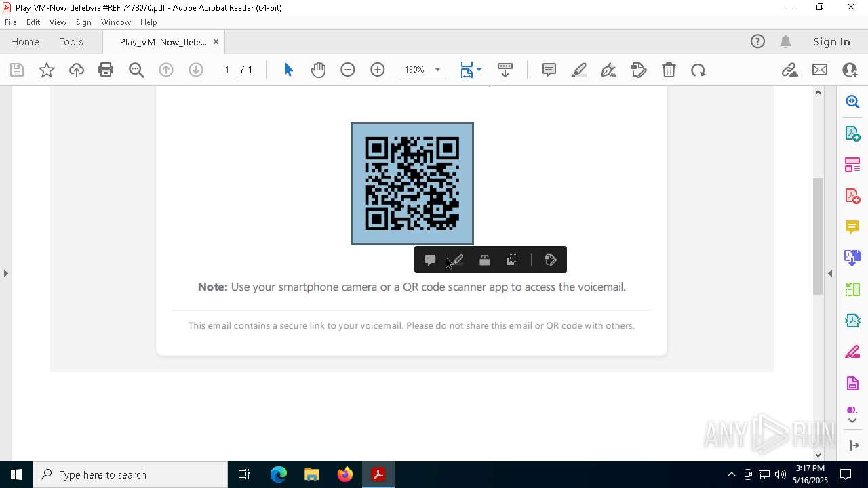
Task: Send file by email envelope icon
Action: [x=820, y=70]
